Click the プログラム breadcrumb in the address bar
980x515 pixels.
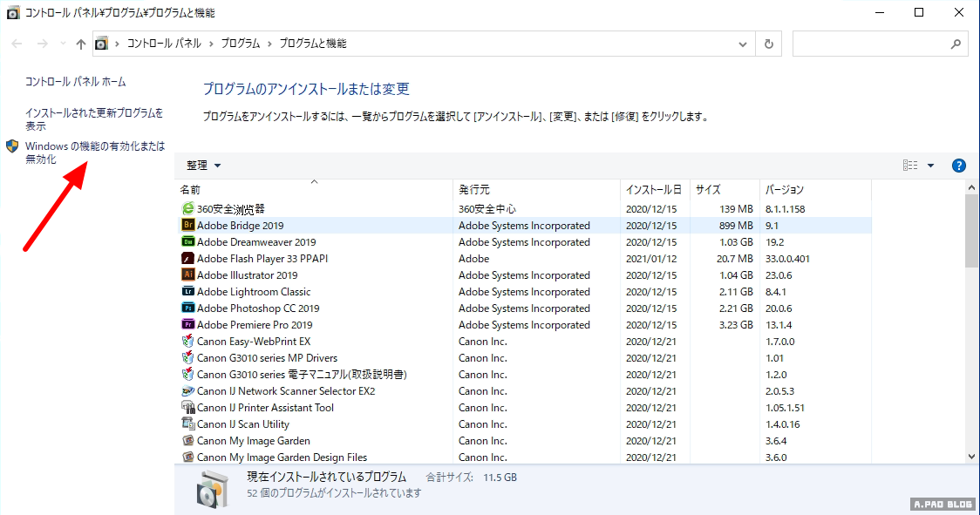(x=240, y=44)
